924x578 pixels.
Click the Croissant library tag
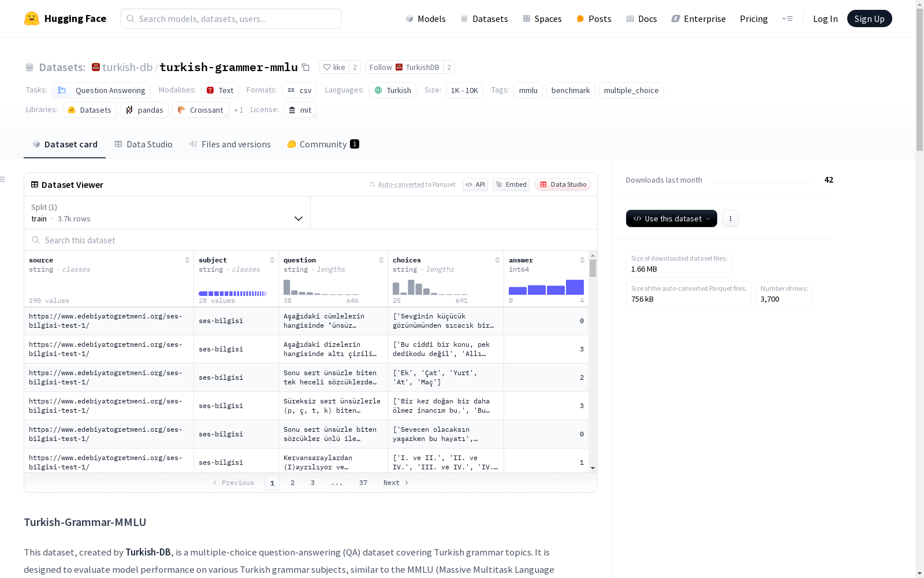pyautogui.click(x=200, y=110)
